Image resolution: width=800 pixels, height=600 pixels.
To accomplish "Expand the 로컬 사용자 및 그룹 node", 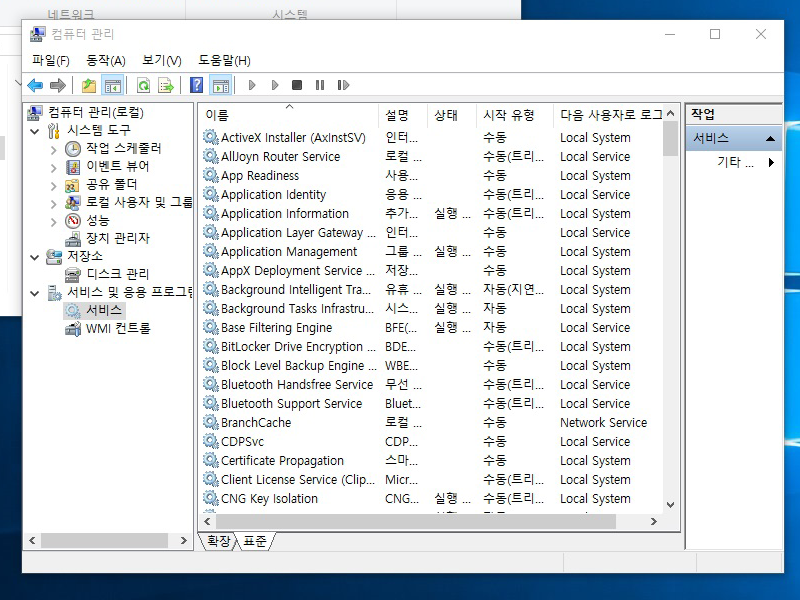I will pyautogui.click(x=54, y=203).
